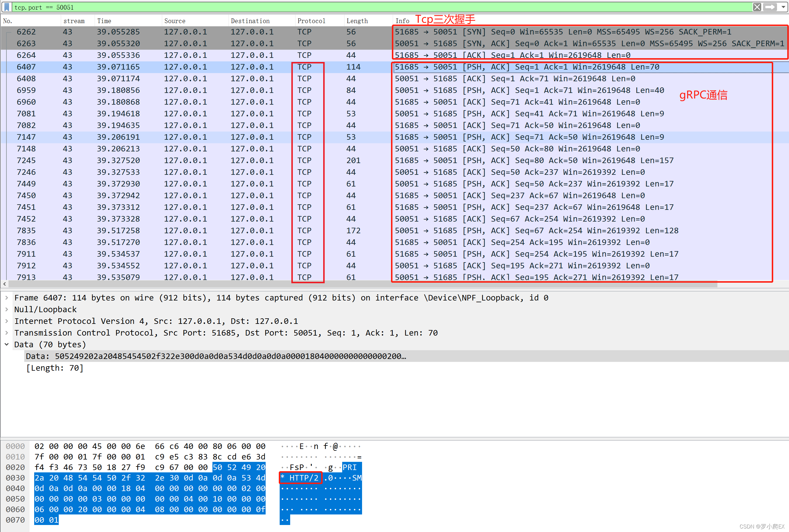Select packet 7245 with Len=157
This screenshot has height=532, width=789.
click(203, 160)
